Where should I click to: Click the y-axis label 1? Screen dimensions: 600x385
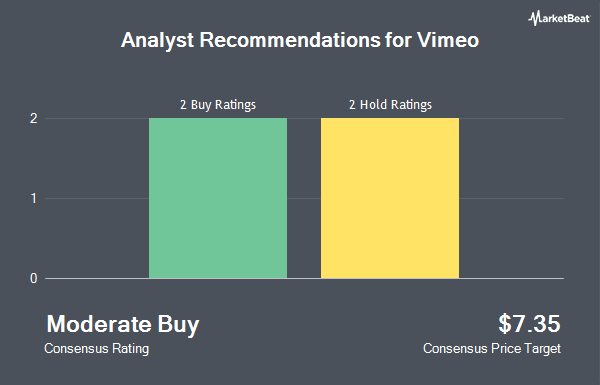34,198
